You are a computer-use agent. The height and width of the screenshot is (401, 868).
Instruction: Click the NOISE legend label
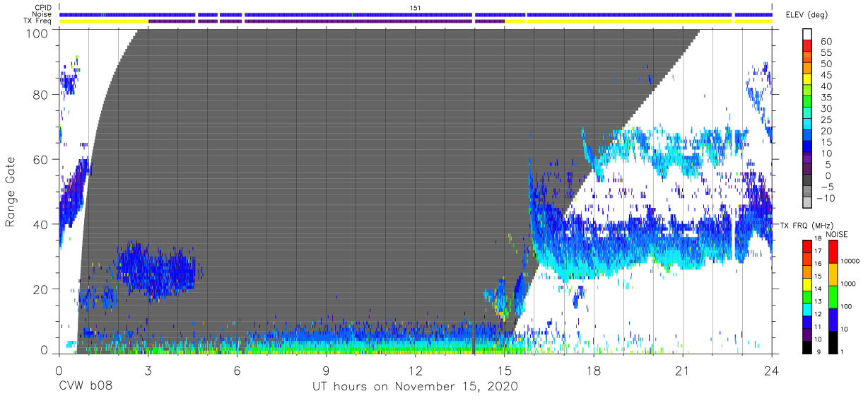click(836, 234)
